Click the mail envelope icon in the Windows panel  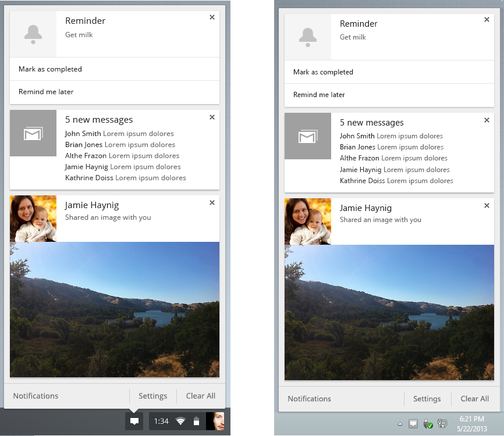pos(308,137)
